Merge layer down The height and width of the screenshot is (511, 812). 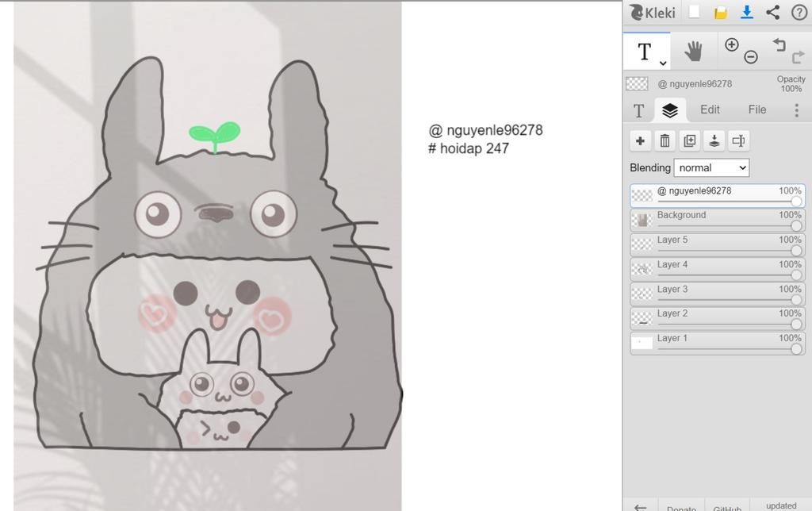tap(714, 140)
